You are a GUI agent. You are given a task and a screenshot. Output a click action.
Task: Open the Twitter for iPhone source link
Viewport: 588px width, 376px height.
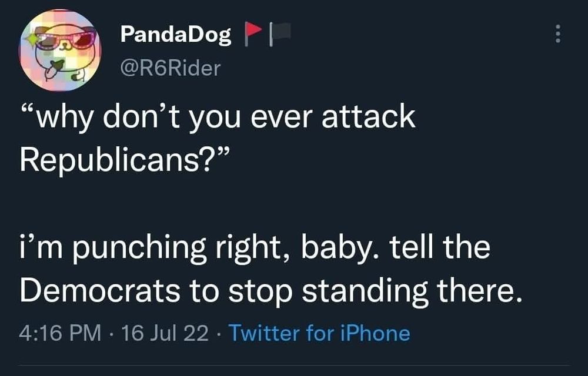pyautogui.click(x=319, y=333)
